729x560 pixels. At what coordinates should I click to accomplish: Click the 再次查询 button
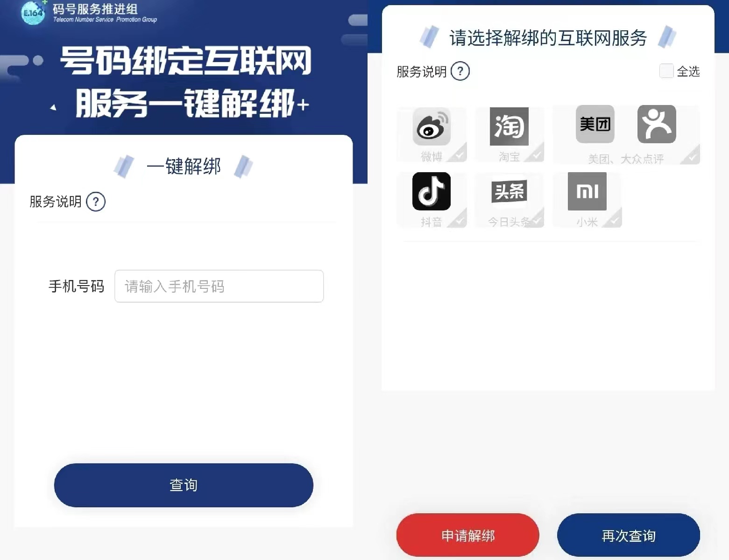(x=629, y=535)
